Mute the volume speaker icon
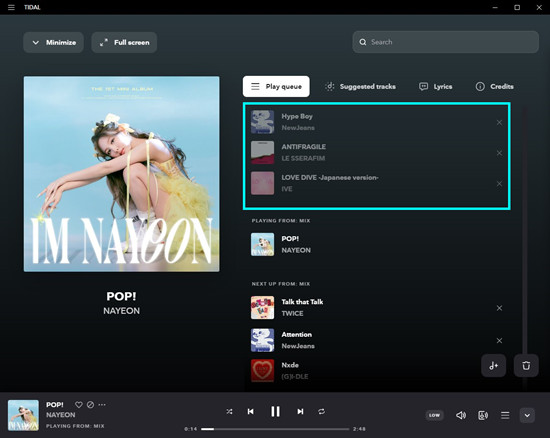Screen dimensions: 550x438 pyautogui.click(x=461, y=415)
